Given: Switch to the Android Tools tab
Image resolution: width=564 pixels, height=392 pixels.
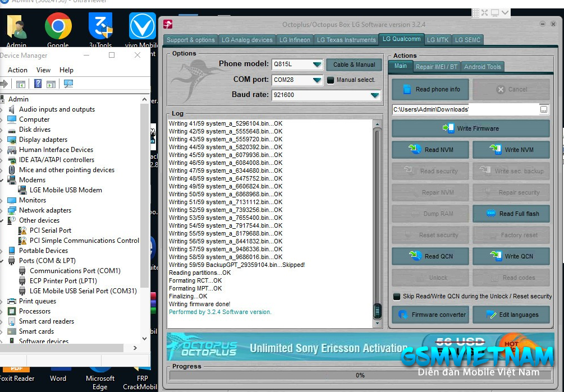Looking at the screenshot, I should 483,67.
